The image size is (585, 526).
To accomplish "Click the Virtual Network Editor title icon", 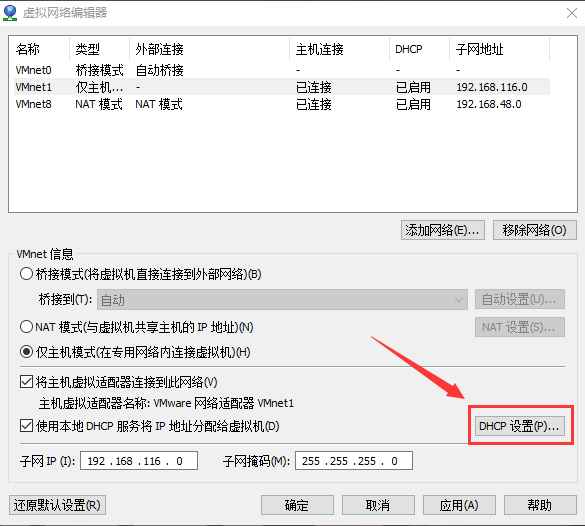I will pos(10,13).
